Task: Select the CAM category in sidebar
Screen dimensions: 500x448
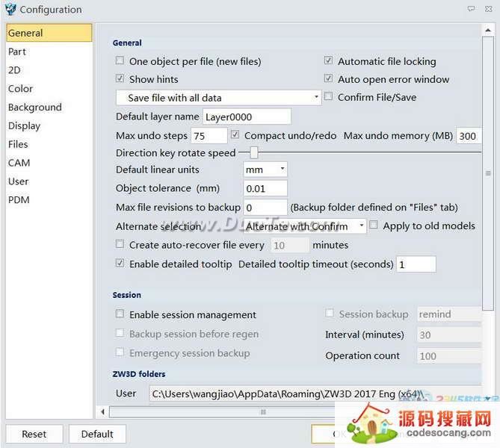Action: point(19,163)
